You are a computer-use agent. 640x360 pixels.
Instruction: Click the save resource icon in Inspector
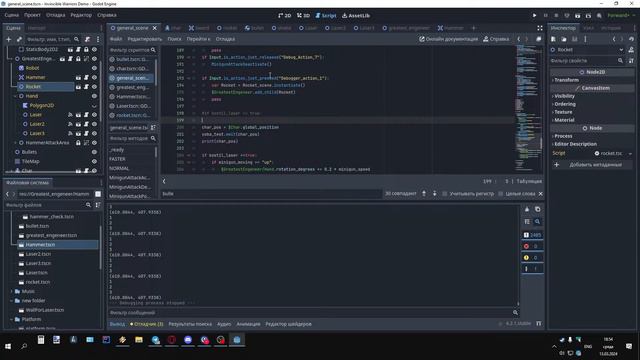tap(574, 39)
